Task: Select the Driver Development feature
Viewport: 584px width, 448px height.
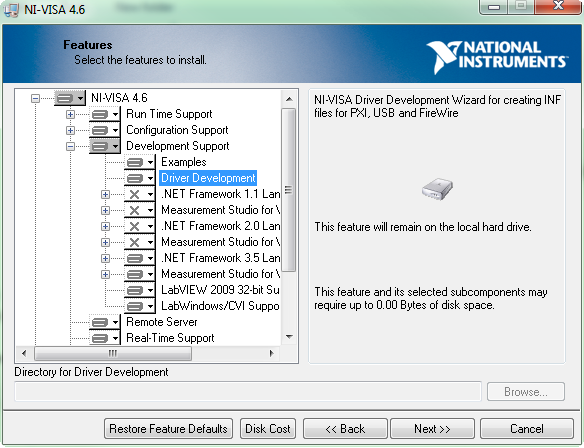Action: 208,178
